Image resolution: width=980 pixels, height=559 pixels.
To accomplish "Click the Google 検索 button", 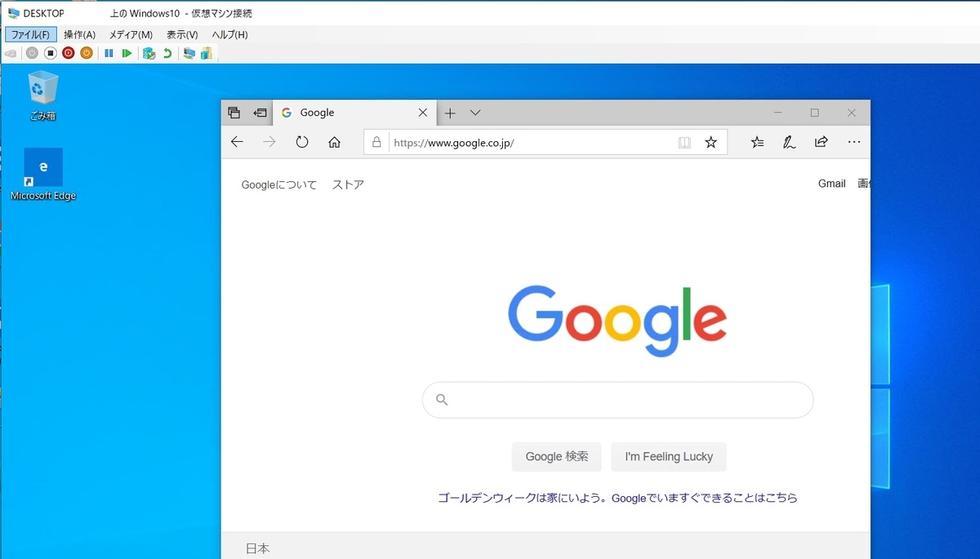I will tap(557, 456).
